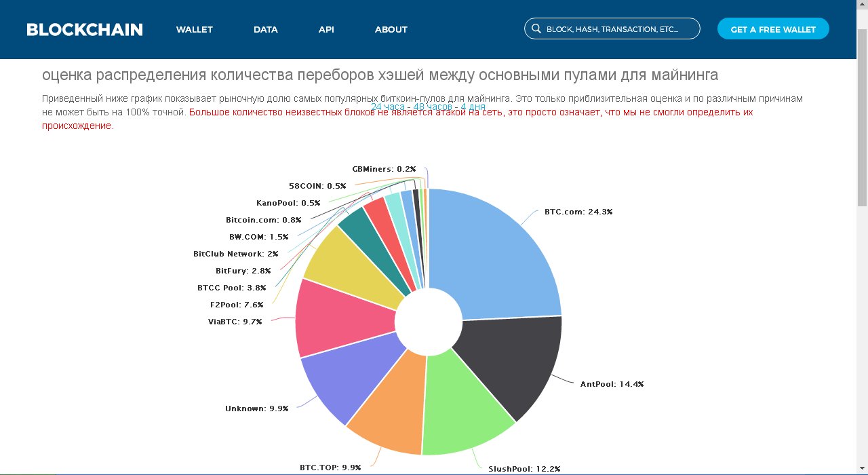
Task: Click the BTC.com: 24.3% label
Action: 578,212
